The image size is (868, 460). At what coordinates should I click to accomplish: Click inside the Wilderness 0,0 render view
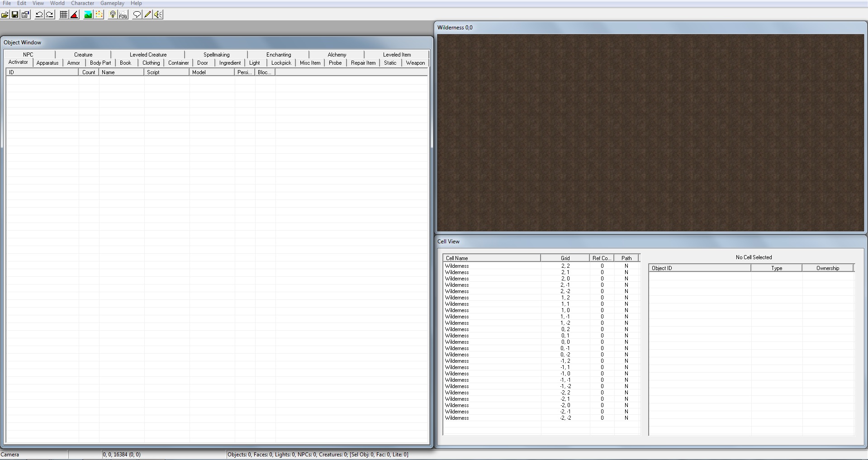tap(650, 133)
